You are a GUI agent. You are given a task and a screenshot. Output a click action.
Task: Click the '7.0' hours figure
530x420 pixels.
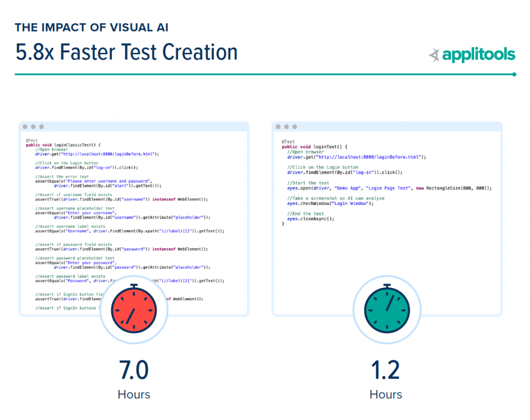coord(134,370)
